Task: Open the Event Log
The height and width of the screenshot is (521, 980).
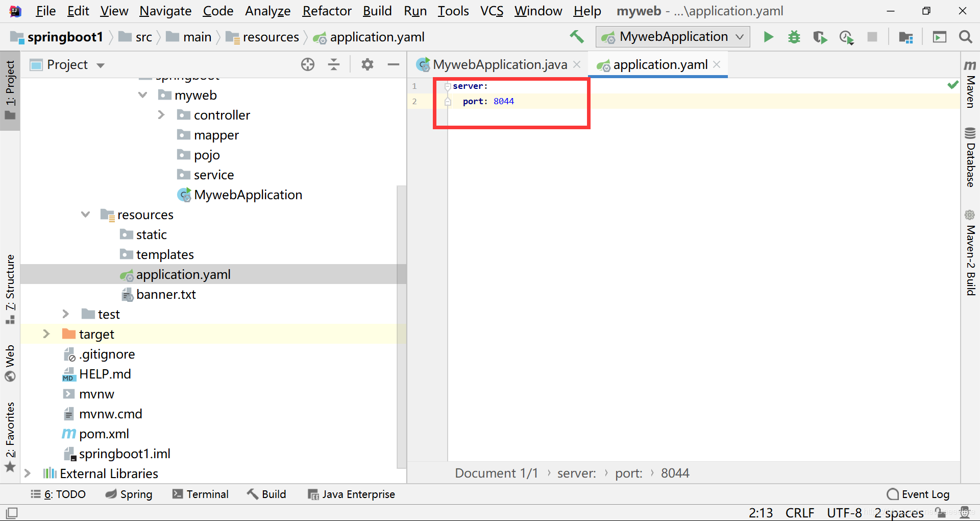Action: point(919,494)
